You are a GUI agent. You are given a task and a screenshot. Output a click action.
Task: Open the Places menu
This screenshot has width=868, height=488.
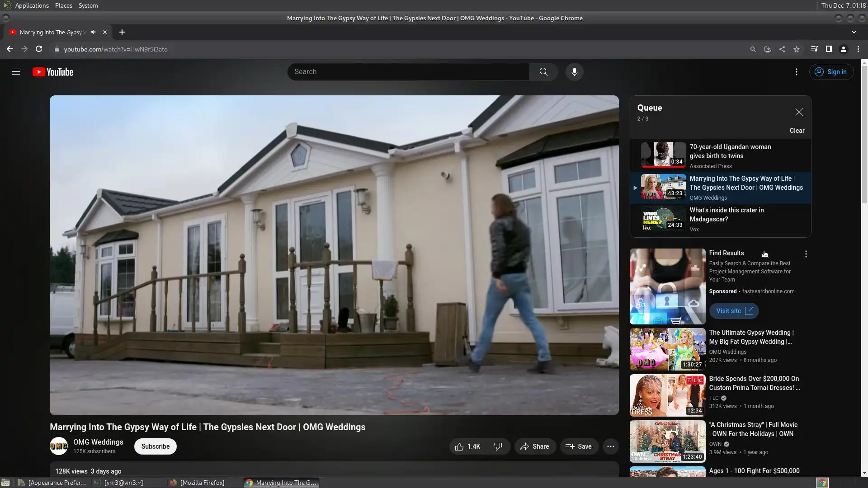[63, 5]
